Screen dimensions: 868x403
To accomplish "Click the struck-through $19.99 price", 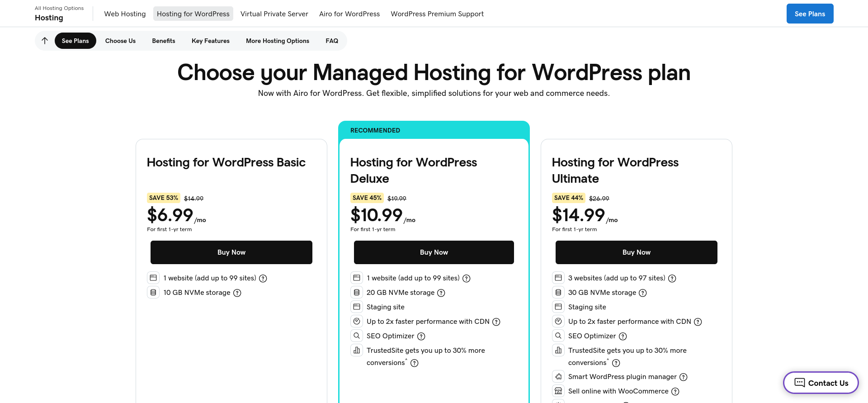I will (397, 199).
